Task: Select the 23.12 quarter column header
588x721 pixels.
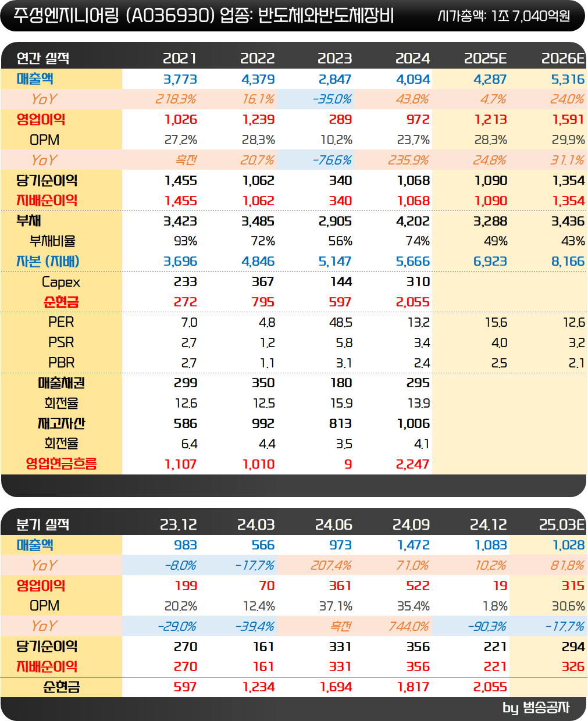Action: point(179,524)
